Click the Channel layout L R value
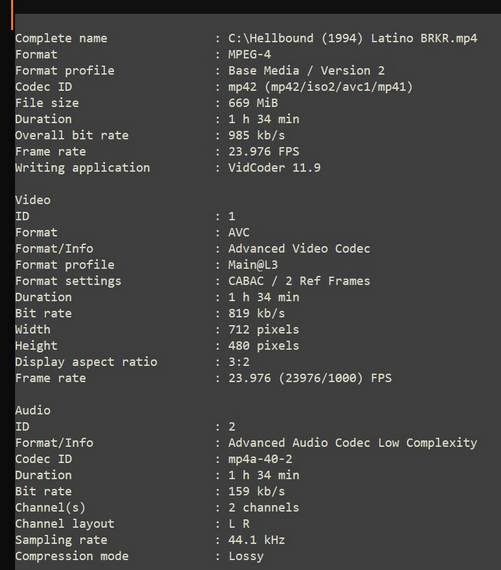 pos(239,524)
